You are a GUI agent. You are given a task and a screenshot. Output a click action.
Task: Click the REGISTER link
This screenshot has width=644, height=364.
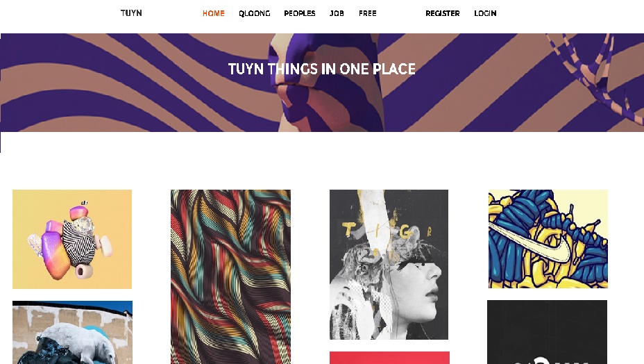click(442, 13)
